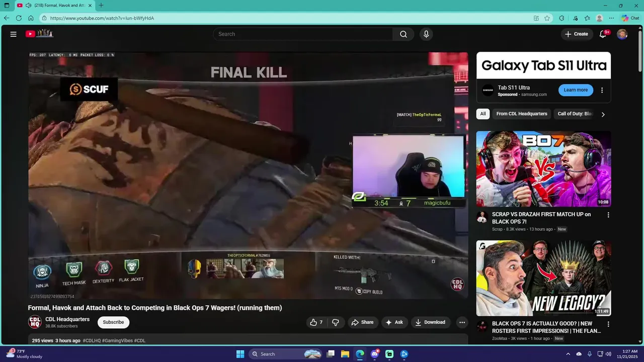Refresh the browser page

click(x=19, y=18)
